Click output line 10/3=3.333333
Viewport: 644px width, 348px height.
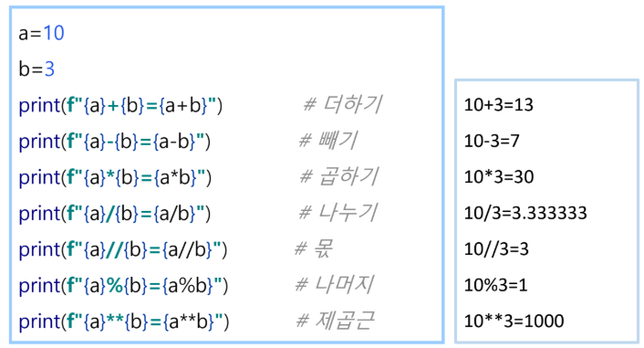(x=525, y=213)
